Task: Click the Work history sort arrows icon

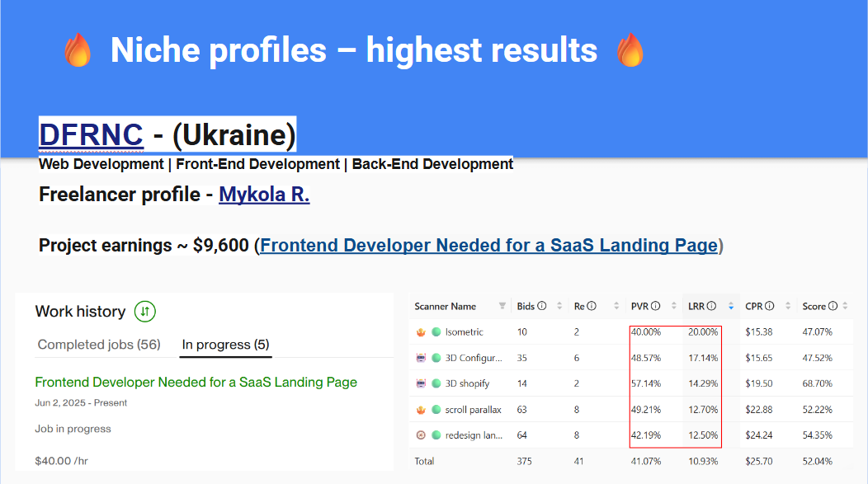Action: pos(145,312)
